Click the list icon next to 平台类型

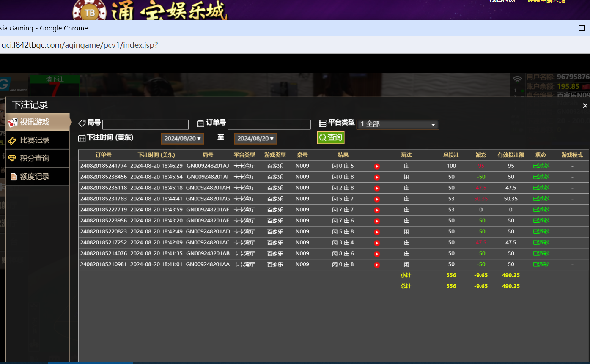pos(322,123)
